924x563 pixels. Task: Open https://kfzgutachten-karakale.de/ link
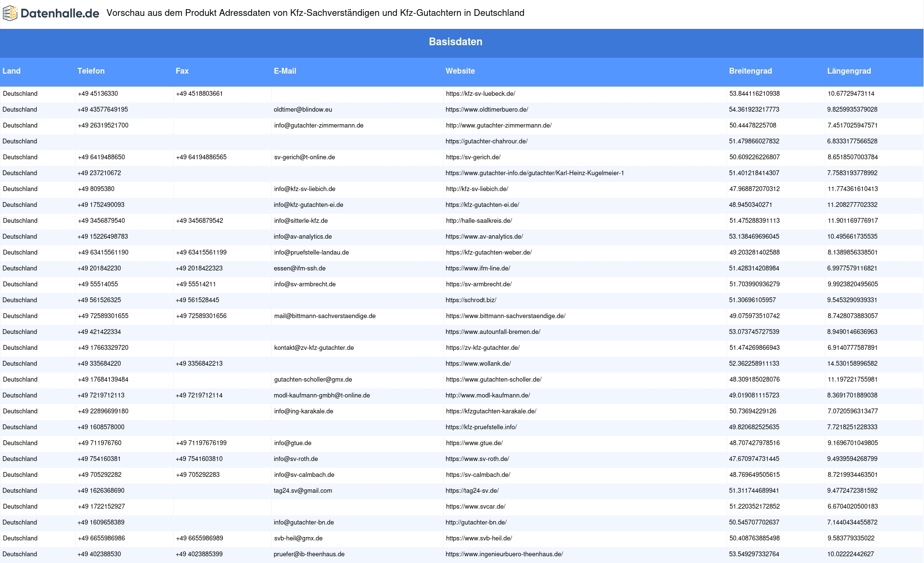(491, 411)
